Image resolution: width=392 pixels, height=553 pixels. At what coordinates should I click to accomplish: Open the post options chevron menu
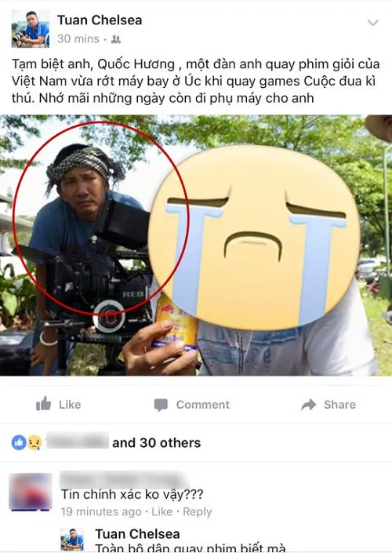tap(372, 24)
